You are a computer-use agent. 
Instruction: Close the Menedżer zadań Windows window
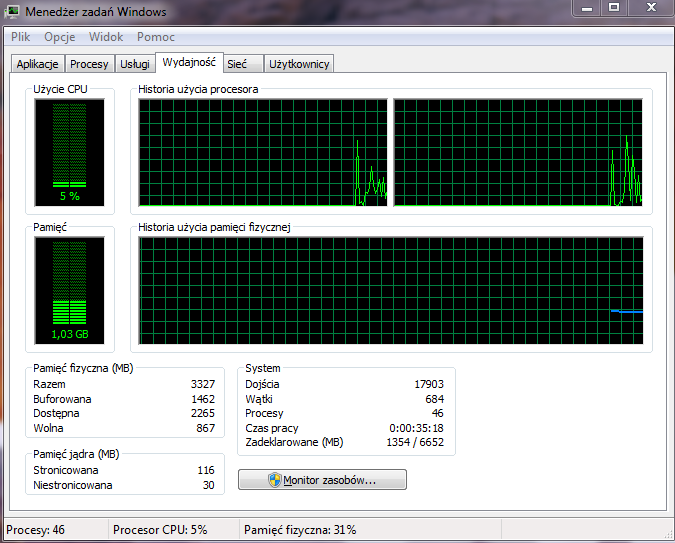point(650,8)
